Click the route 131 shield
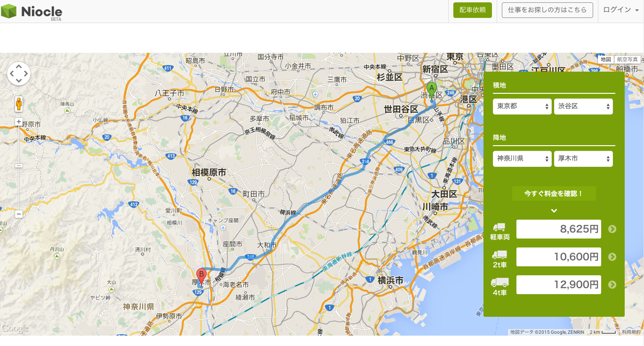This screenshot has height=346, width=644. [x=457, y=181]
